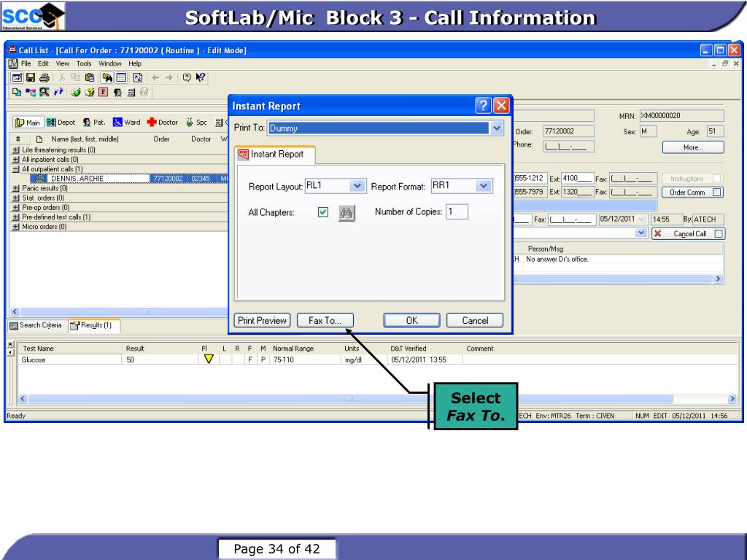Viewport: 747px width, 560px height.
Task: Click the Cancel Call button
Action: pos(689,233)
